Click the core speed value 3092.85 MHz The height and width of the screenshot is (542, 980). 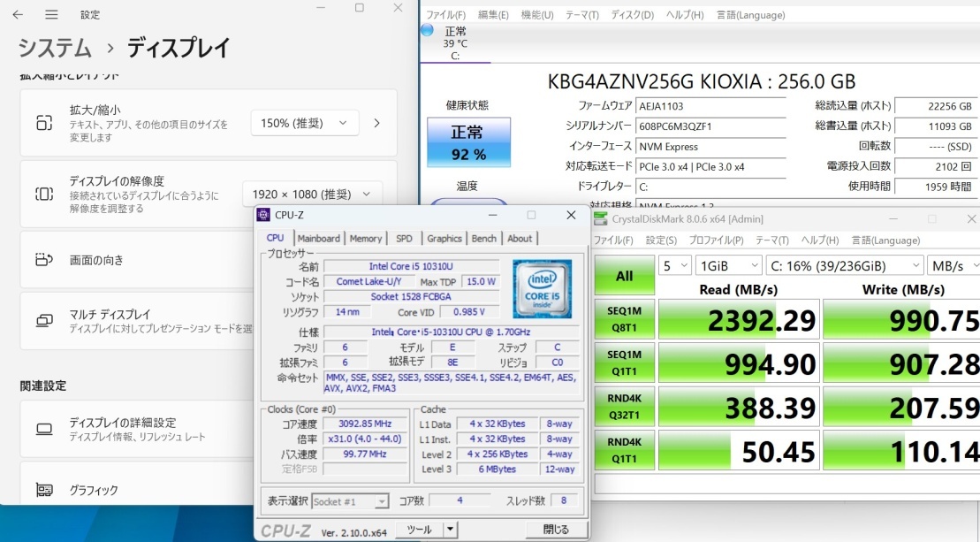click(x=365, y=424)
